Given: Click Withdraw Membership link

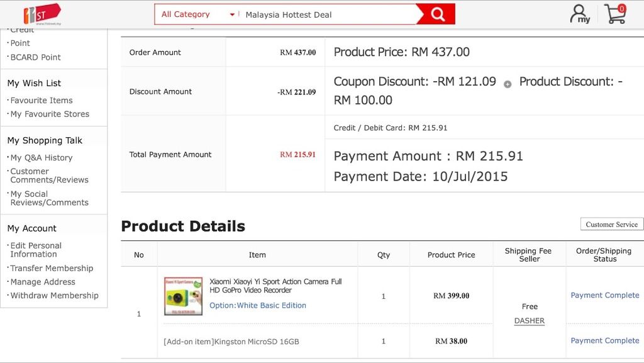Looking at the screenshot, I should point(54,295).
